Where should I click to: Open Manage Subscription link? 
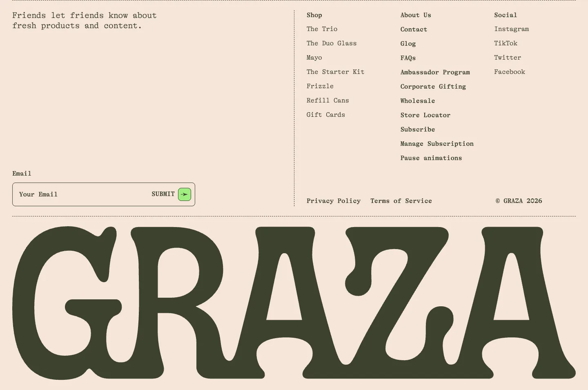tap(437, 144)
